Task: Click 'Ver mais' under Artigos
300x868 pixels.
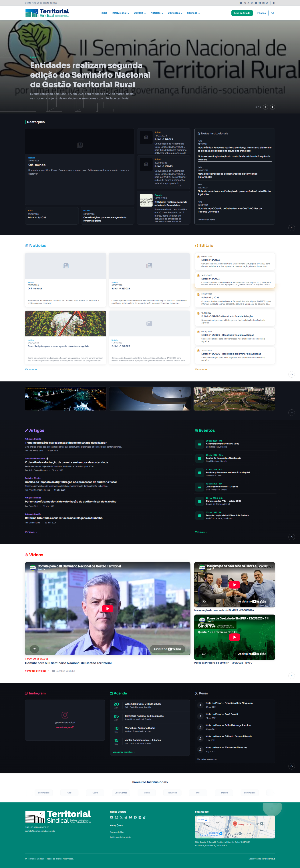Action: 31,532
